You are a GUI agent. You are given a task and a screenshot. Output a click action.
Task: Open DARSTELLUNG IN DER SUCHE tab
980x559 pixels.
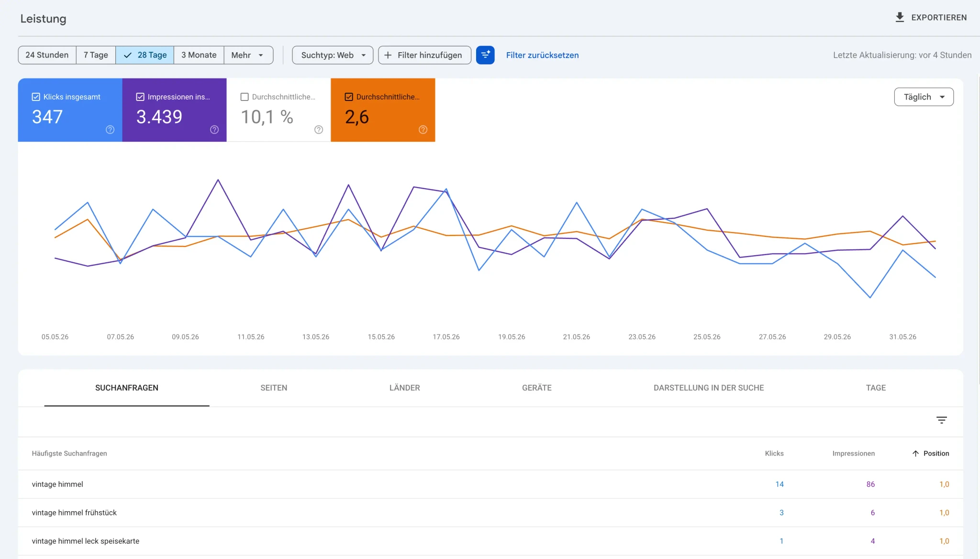click(709, 388)
